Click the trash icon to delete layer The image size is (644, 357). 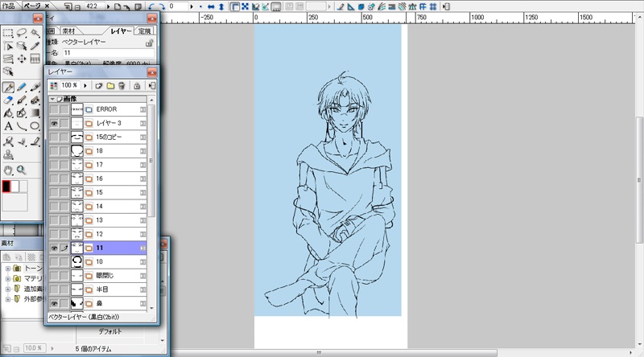coord(122,84)
